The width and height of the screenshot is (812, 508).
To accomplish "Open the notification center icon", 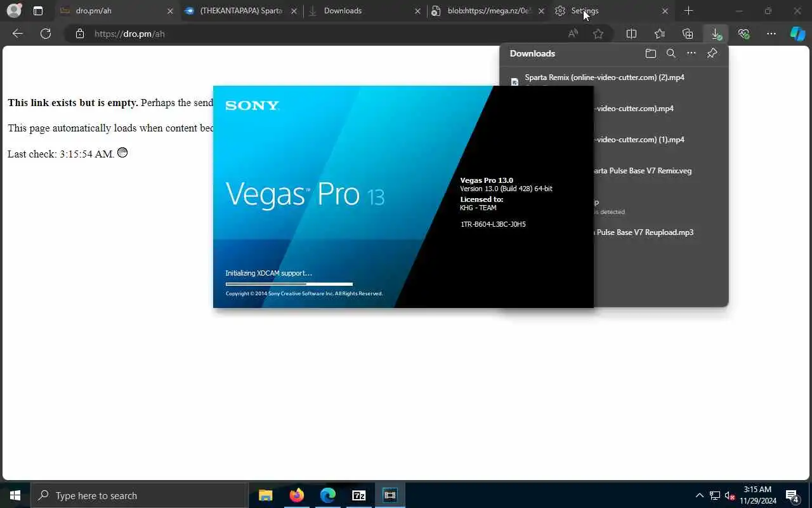I will click(792, 495).
